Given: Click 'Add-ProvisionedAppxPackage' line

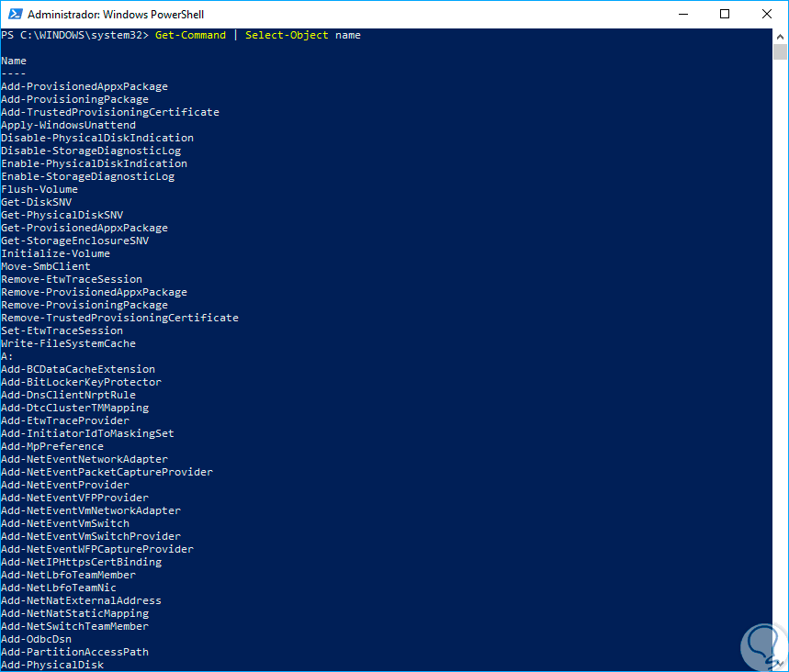Looking at the screenshot, I should (x=85, y=86).
